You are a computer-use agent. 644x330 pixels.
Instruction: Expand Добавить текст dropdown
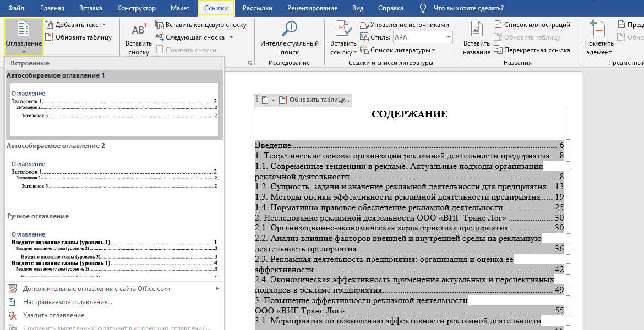[x=105, y=25]
